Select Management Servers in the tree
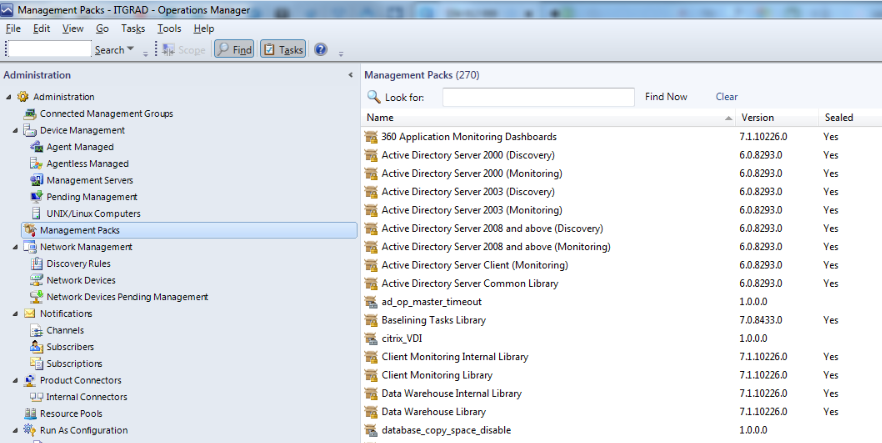 coord(90,180)
